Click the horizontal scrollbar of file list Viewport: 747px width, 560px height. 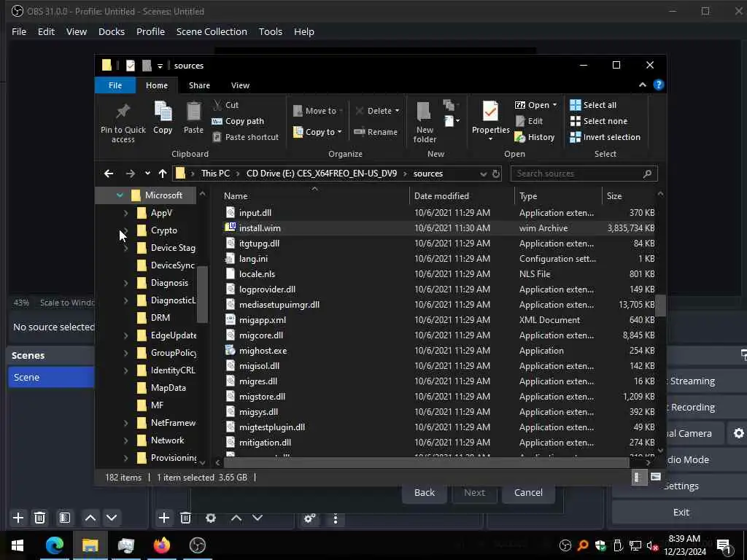tap(426, 462)
